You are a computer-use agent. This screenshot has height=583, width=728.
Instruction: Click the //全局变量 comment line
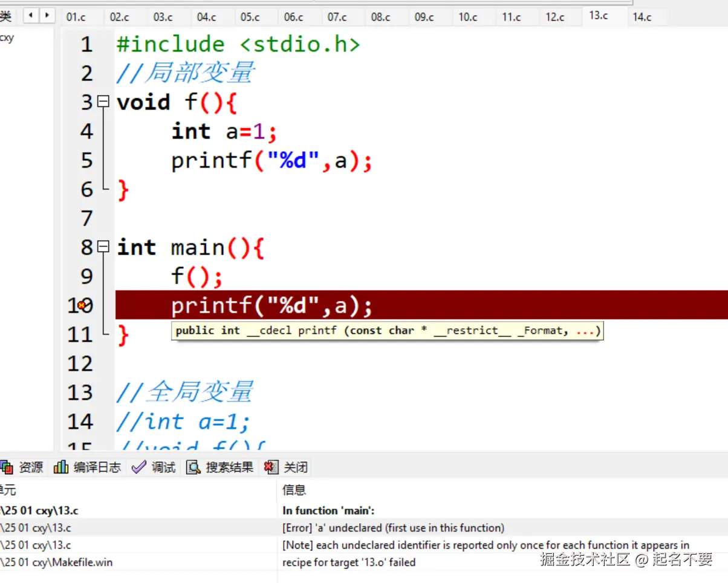click(x=184, y=392)
